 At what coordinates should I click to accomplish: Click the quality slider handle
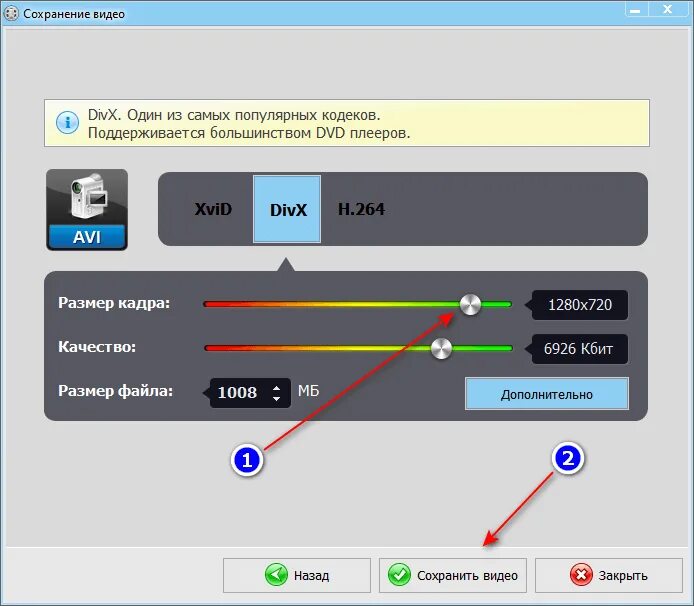tap(441, 348)
